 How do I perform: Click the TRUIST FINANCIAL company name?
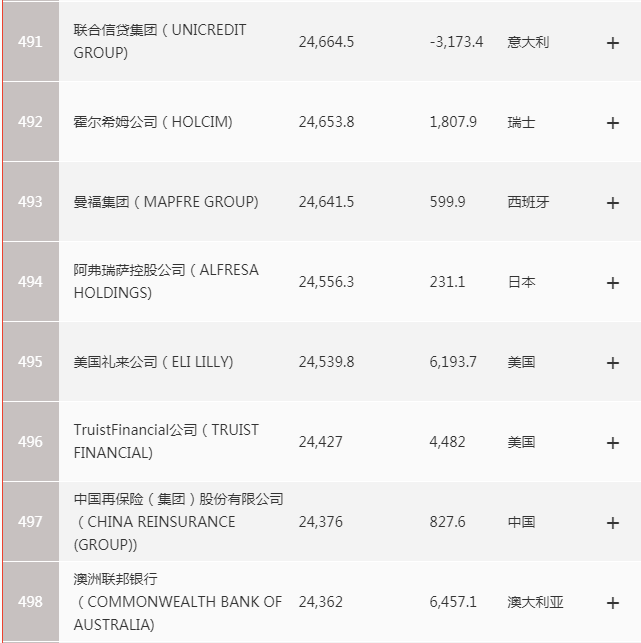(x=166, y=441)
